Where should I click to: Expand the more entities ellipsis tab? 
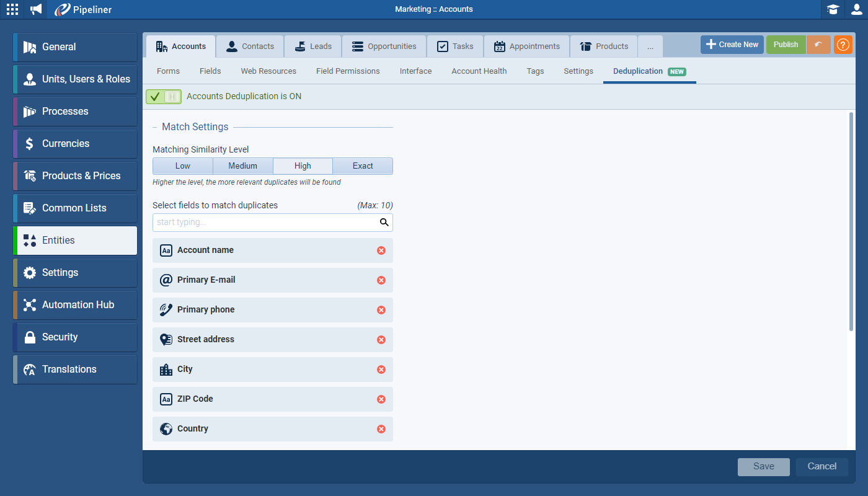pos(650,46)
